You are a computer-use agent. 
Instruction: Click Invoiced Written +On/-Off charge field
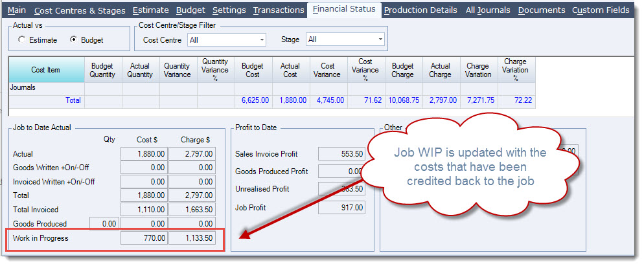[192, 181]
